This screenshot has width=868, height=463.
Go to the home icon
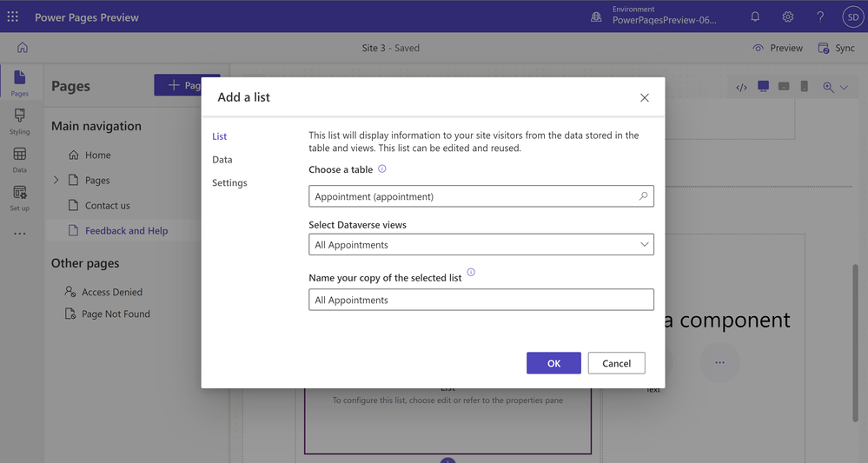[22, 48]
